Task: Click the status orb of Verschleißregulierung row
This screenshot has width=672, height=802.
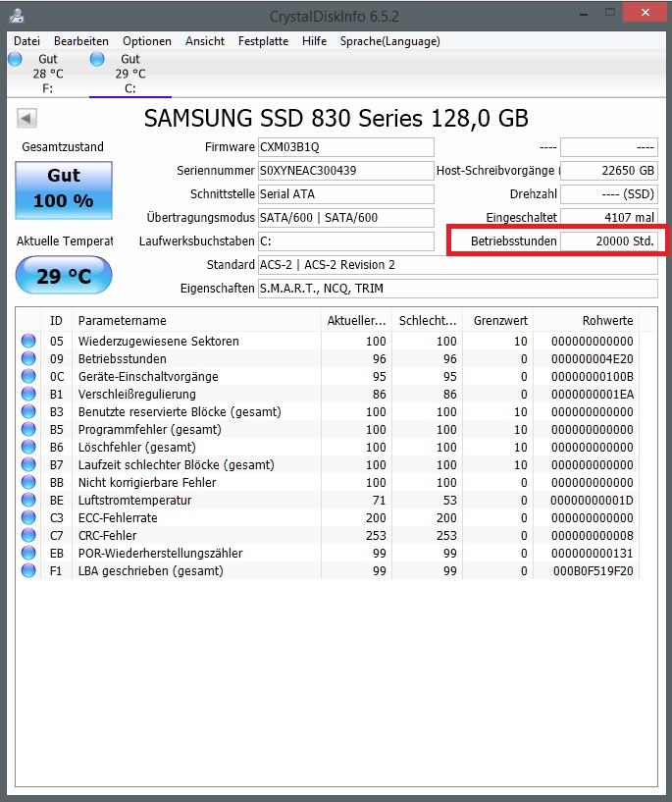Action: click(28, 394)
